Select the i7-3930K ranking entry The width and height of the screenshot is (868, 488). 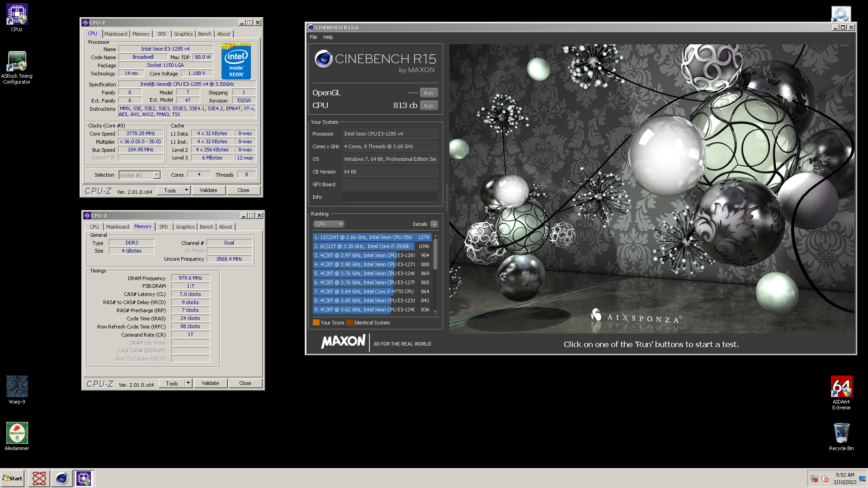point(372,246)
